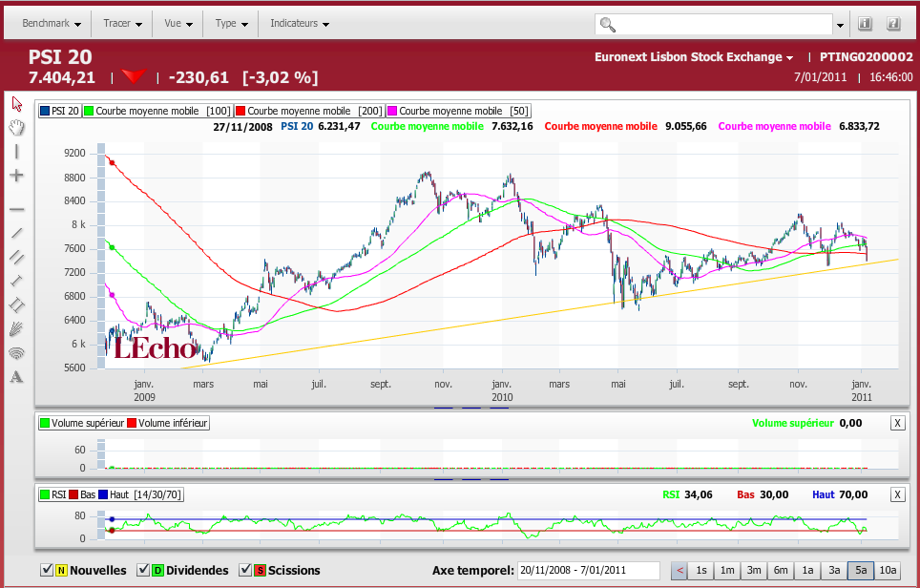This screenshot has width=920, height=588.
Task: Click the Axe temporel date range field
Action: coord(589,570)
